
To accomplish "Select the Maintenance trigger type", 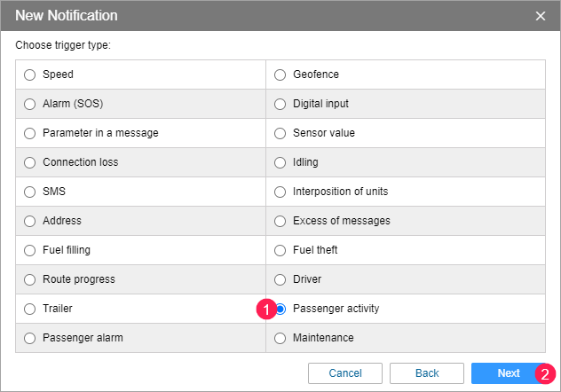I will coord(280,338).
